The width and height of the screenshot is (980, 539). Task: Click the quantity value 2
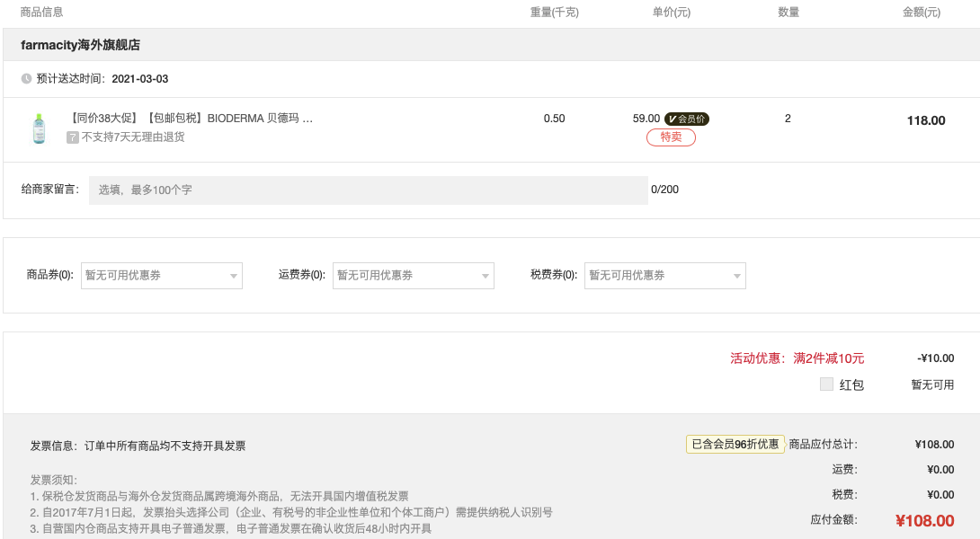tap(788, 118)
